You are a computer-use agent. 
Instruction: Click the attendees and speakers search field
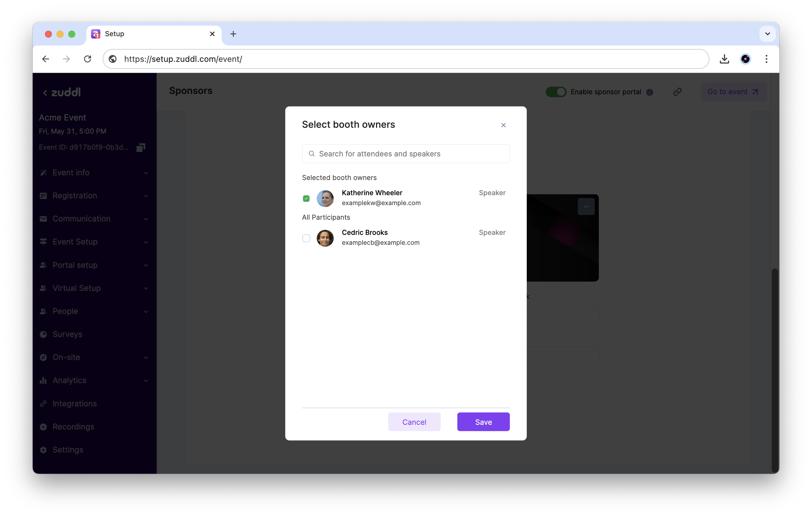(405, 154)
